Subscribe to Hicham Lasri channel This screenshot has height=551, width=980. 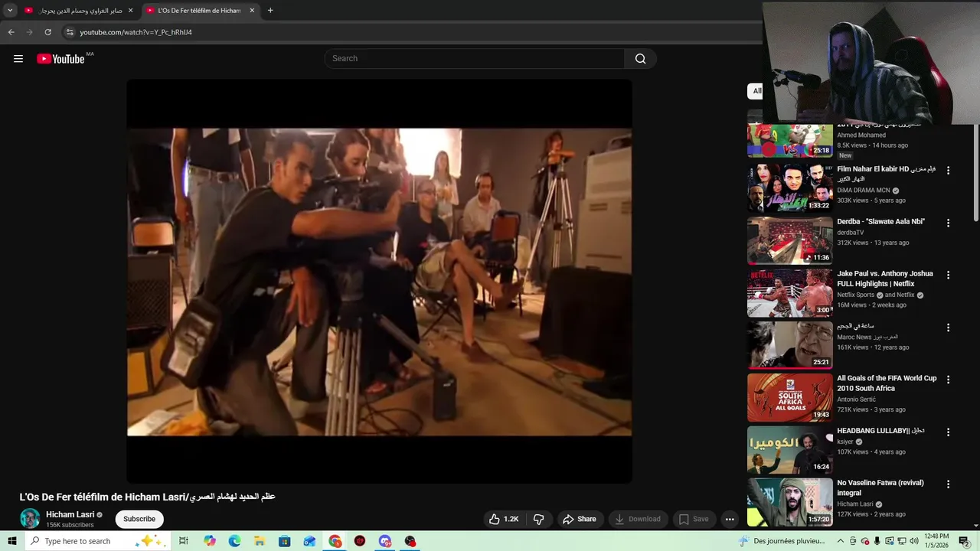click(x=139, y=519)
